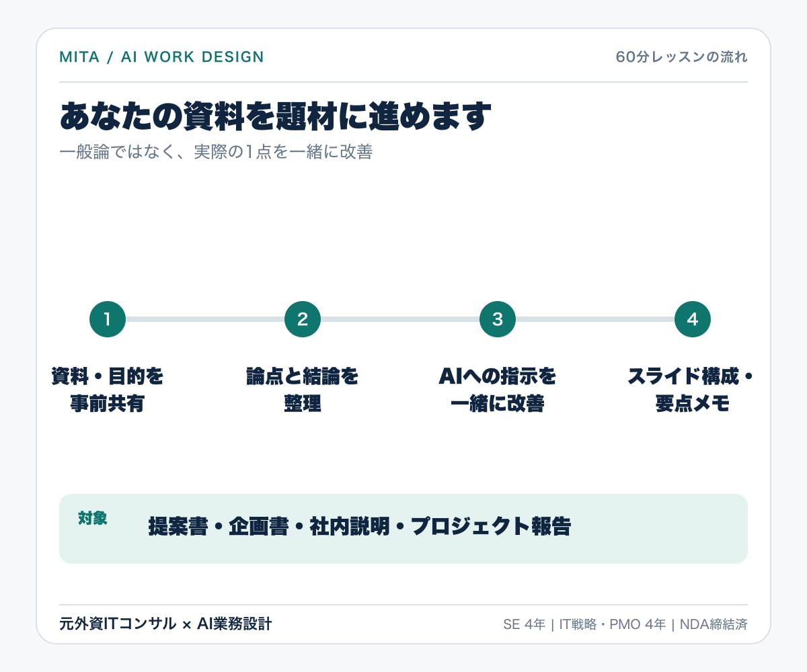Click the 提案書・企画書・社内説明・プロジェクト報告 text
Screen dimensions: 807x672
pyautogui.click(x=359, y=526)
